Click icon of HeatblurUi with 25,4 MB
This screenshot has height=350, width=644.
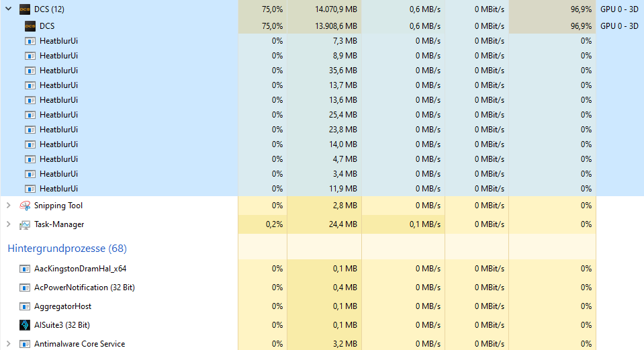[30, 115]
